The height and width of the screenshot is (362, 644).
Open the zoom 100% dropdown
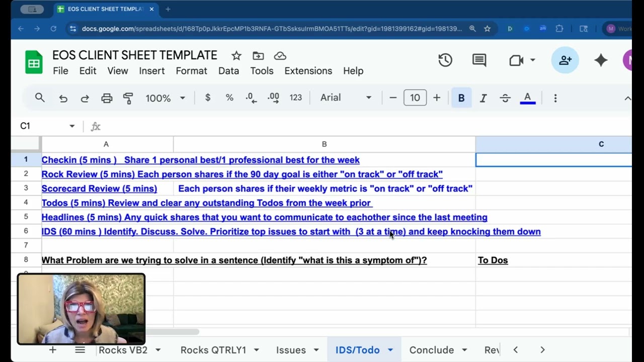pyautogui.click(x=166, y=98)
